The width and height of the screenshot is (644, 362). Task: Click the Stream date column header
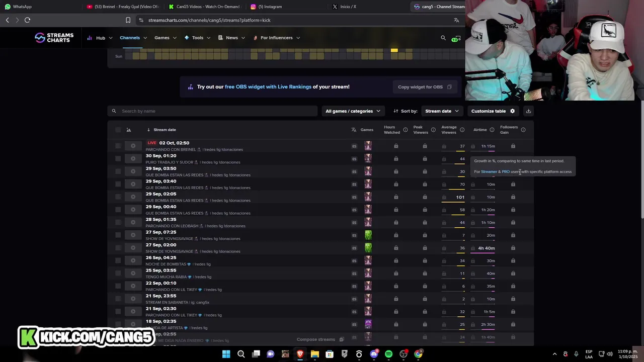[x=165, y=130]
